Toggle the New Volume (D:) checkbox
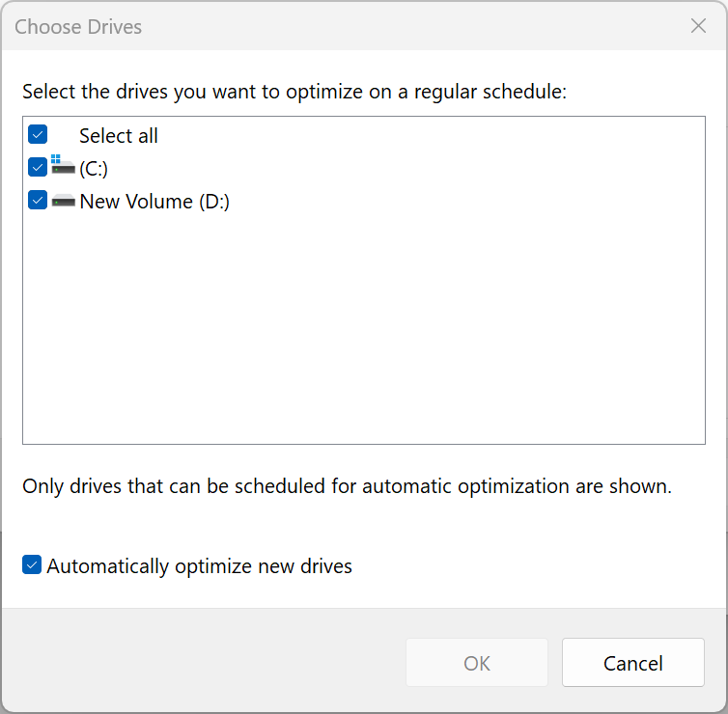Viewport: 728px width, 714px height. point(38,201)
